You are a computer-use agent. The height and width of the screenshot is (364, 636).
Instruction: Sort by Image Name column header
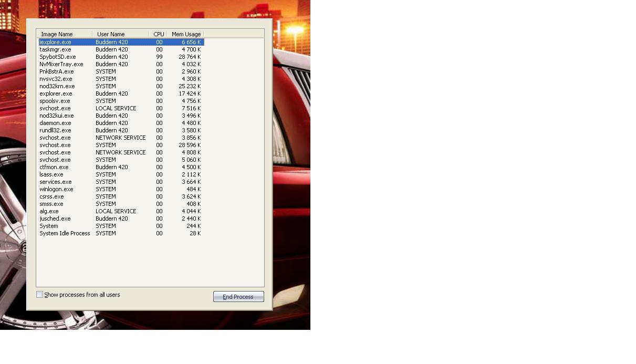coord(64,34)
